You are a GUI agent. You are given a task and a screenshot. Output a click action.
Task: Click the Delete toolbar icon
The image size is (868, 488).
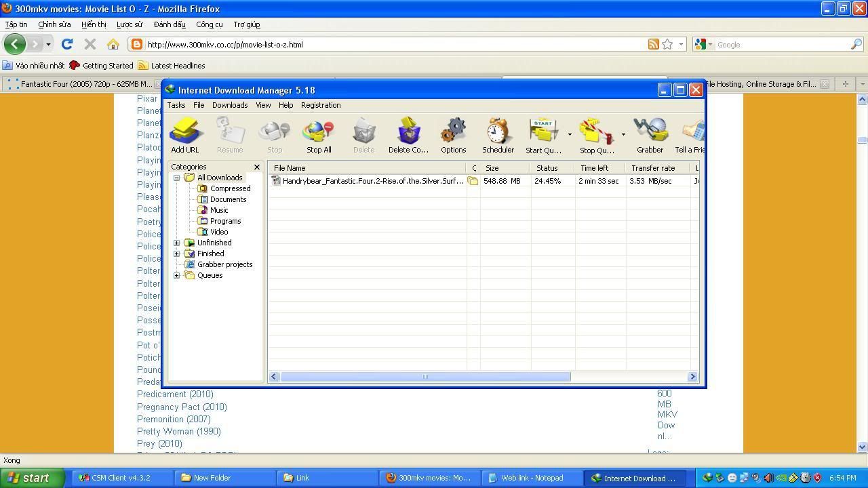[x=363, y=131]
